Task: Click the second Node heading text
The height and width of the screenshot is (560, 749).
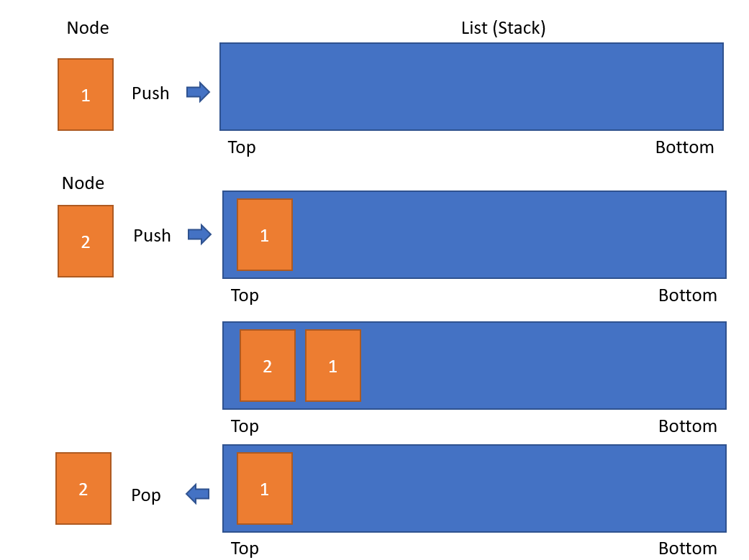Action: [x=83, y=183]
